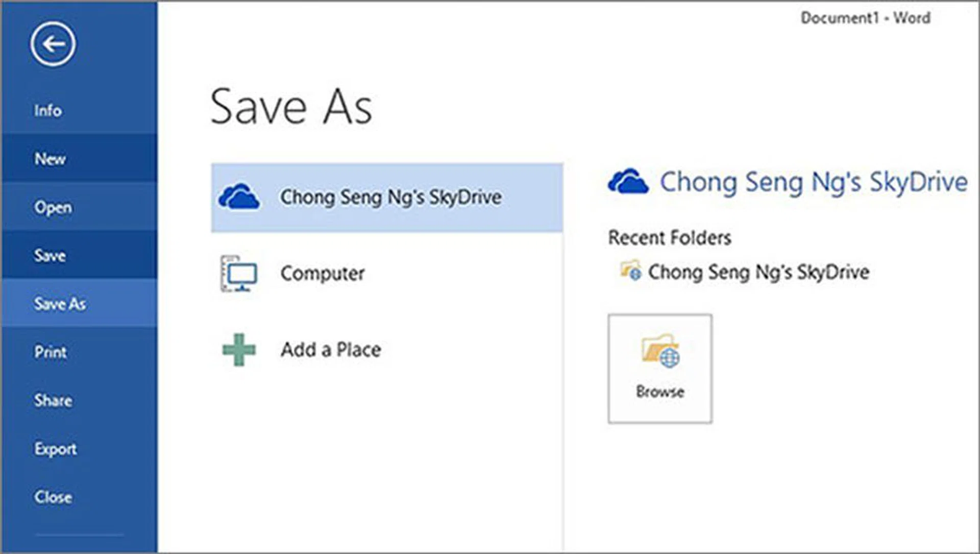Choose the Computer location label
980x554 pixels.
pyautogui.click(x=323, y=274)
